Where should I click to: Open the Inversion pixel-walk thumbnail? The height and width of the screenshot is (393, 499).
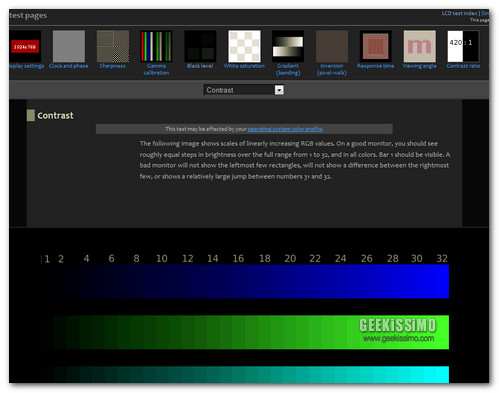(x=332, y=46)
